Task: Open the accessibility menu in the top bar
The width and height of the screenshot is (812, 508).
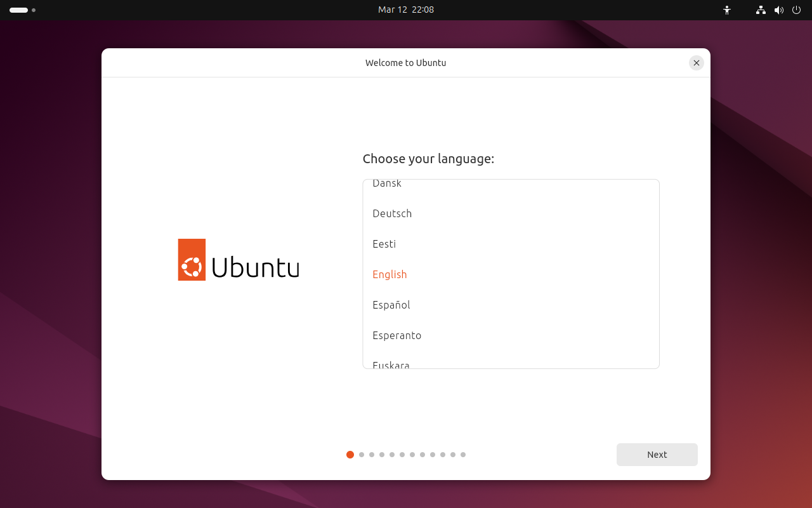Action: pos(727,10)
